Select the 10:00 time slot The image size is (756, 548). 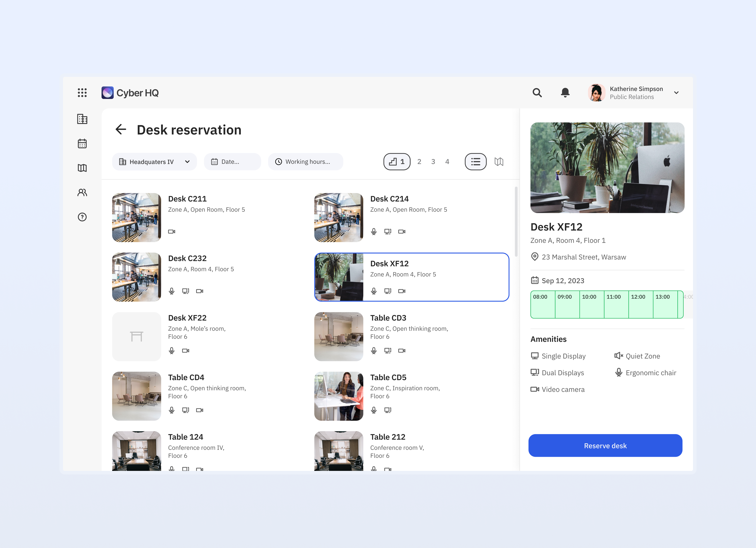point(592,304)
